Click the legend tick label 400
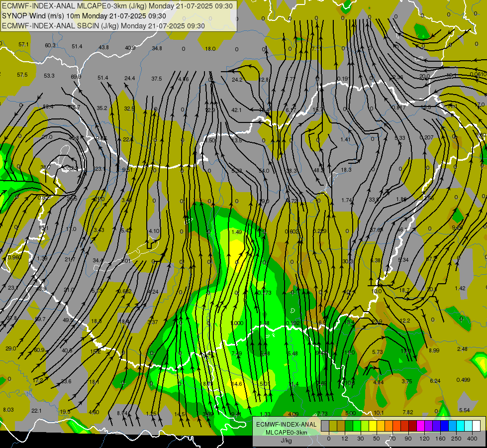 pyautogui.click(x=472, y=439)
